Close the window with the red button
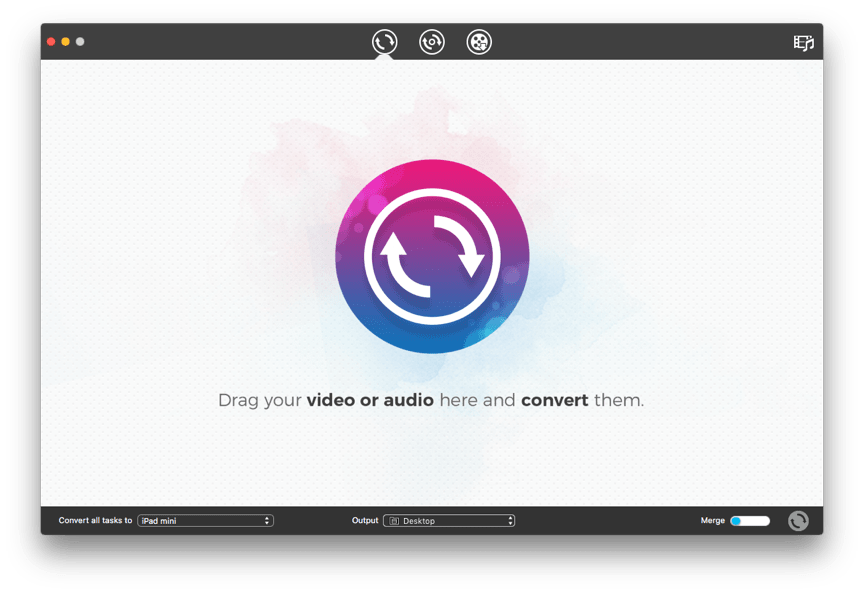The image size is (864, 593). [51, 42]
